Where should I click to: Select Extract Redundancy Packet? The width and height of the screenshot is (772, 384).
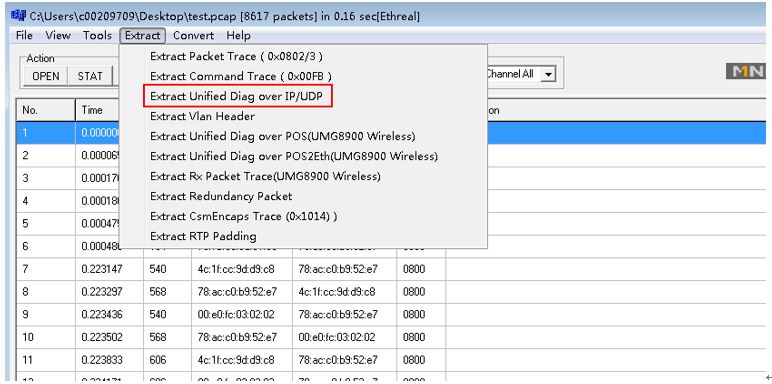(221, 196)
